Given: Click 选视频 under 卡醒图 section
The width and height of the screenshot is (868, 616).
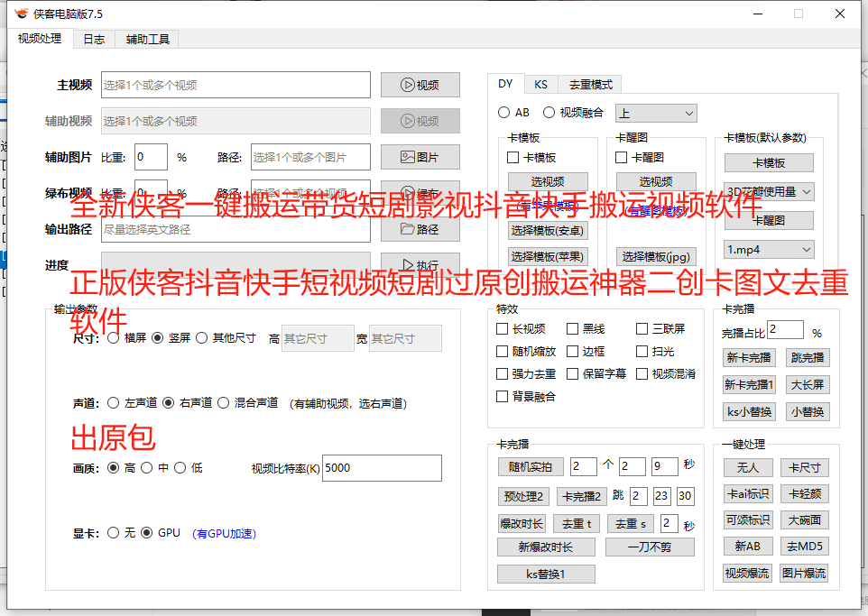Looking at the screenshot, I should click(656, 181).
